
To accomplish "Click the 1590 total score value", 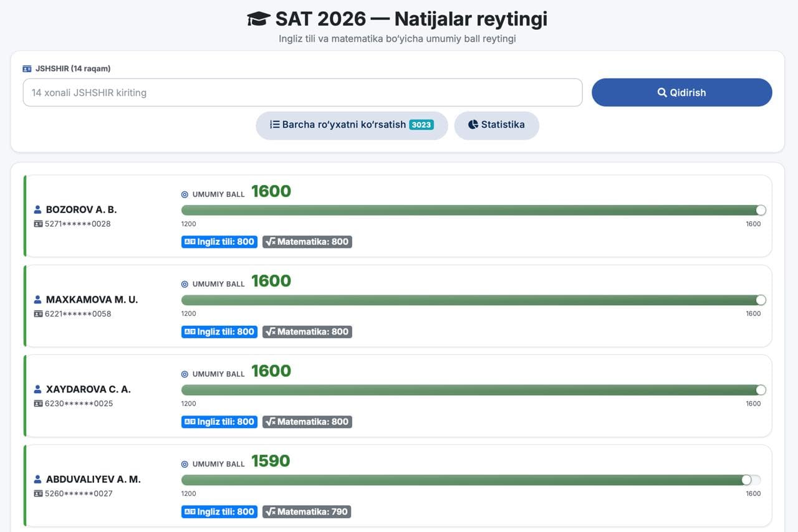I will click(x=271, y=462).
